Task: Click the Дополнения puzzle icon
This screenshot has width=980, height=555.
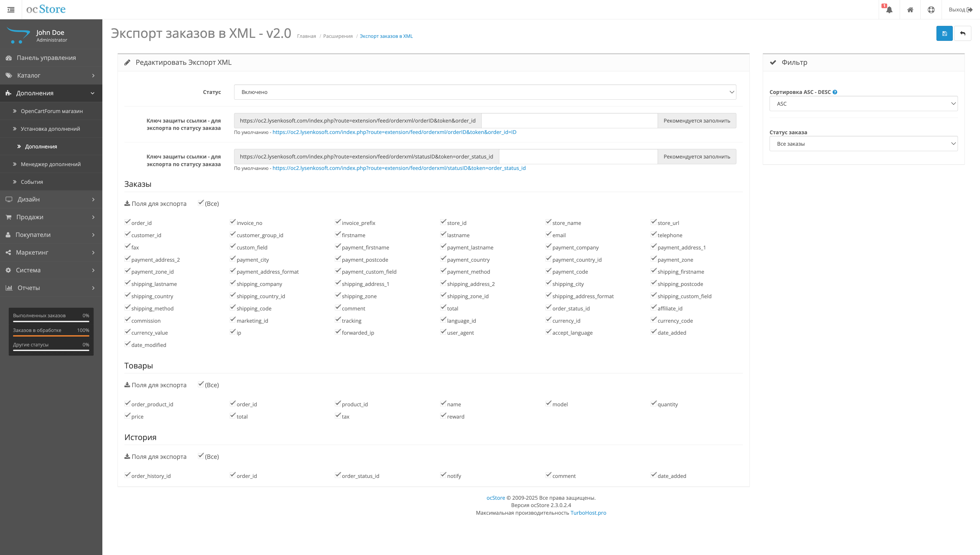Action: tap(8, 93)
